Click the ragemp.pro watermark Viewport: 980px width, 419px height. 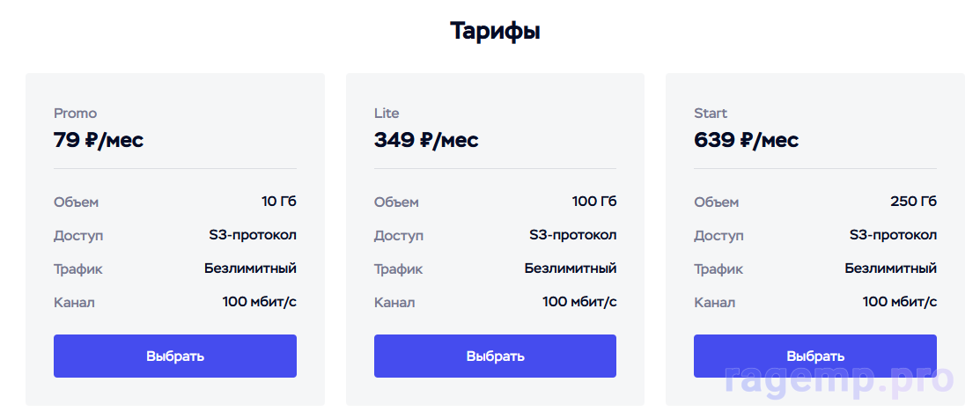click(839, 380)
